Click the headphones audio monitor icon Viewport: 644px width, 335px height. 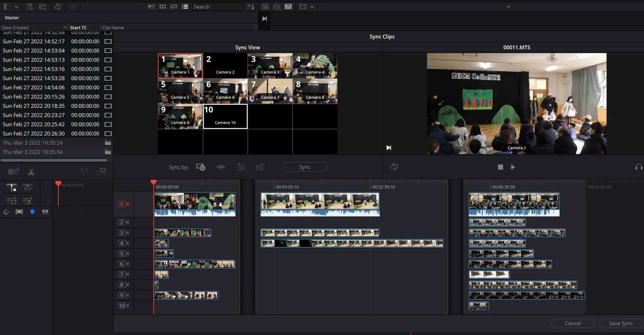638,167
